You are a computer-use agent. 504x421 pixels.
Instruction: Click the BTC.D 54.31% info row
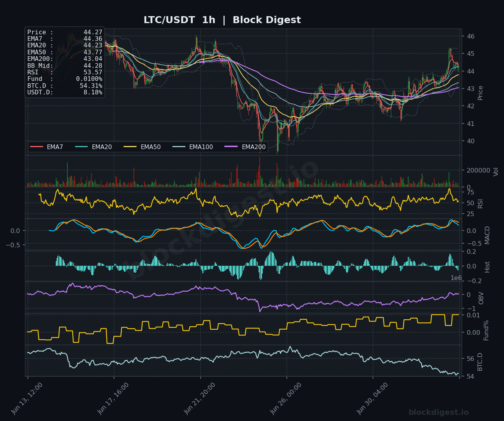[65, 86]
